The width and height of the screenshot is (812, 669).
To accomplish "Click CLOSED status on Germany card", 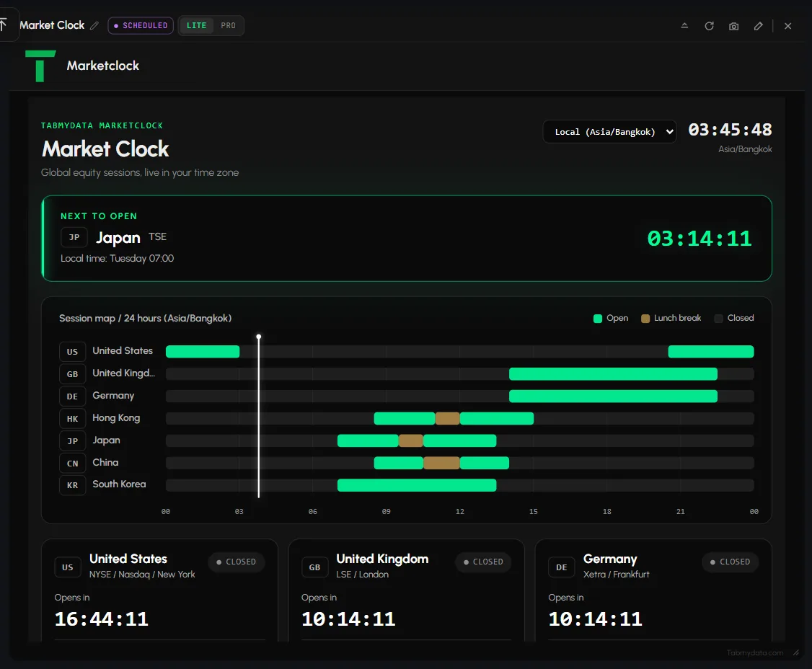I will pos(731,562).
